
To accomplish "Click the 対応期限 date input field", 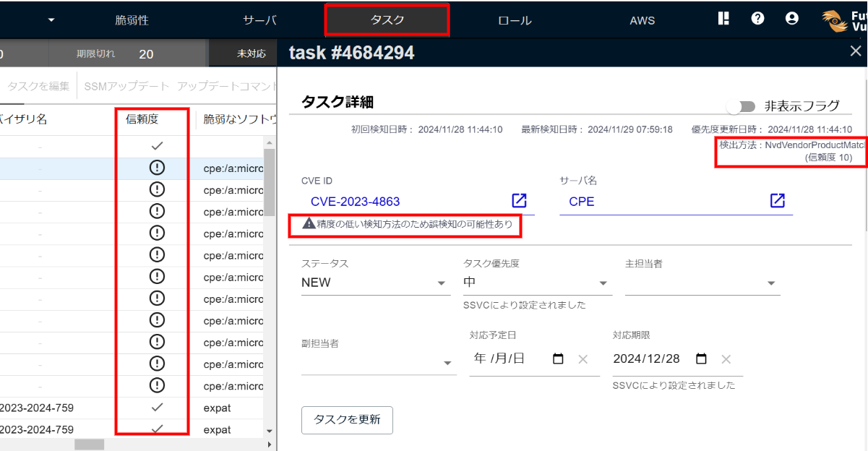I will [677, 359].
